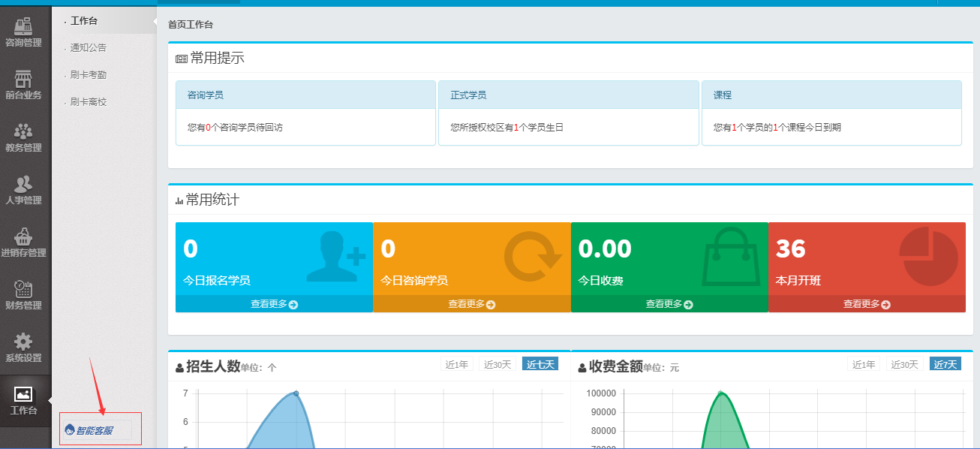Click the 0.00 今日收费 amount
This screenshot has height=449, width=980.
pos(605,249)
